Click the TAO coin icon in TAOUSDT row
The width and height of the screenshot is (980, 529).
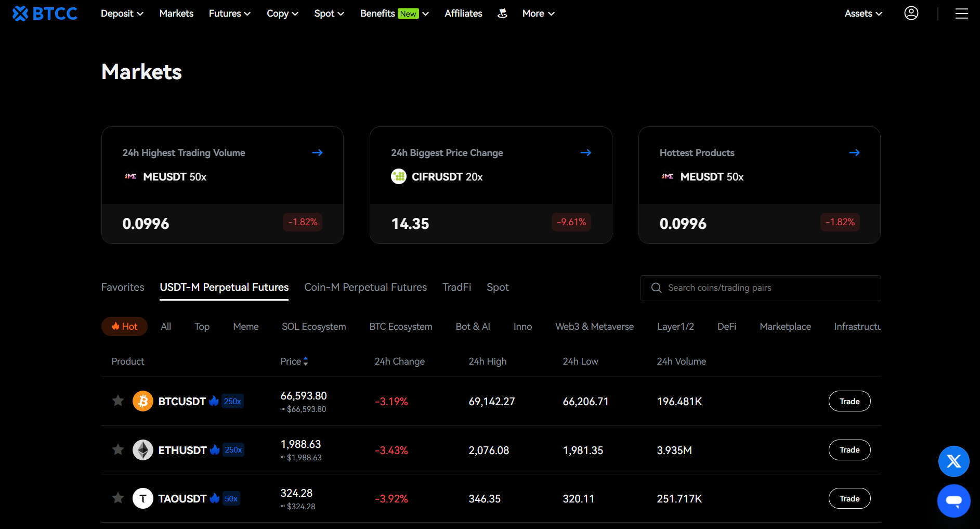(143, 498)
